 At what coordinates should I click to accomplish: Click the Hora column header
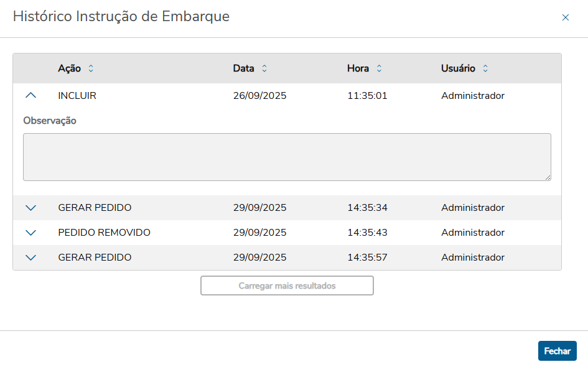pyautogui.click(x=358, y=68)
